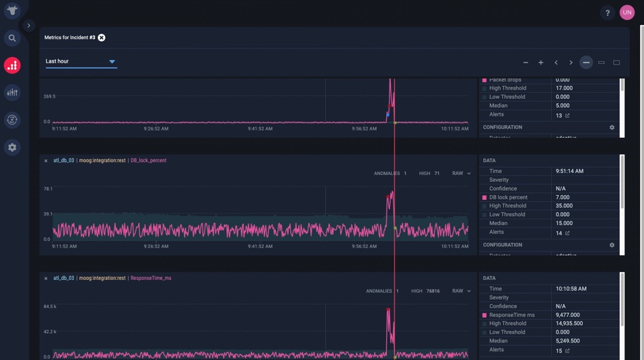644x360 pixels.
Task: Open configuration gear for Packet drops panel
Action: click(x=612, y=127)
